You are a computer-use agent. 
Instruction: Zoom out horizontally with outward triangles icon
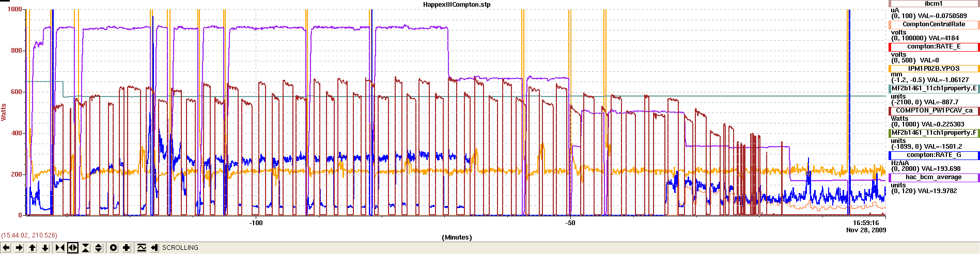coord(73,248)
